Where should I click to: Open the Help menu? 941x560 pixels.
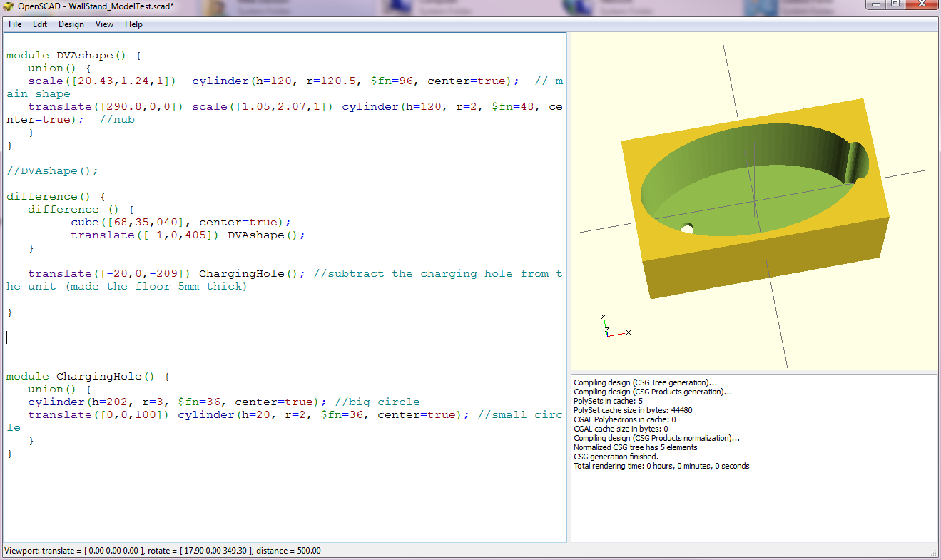(x=133, y=24)
